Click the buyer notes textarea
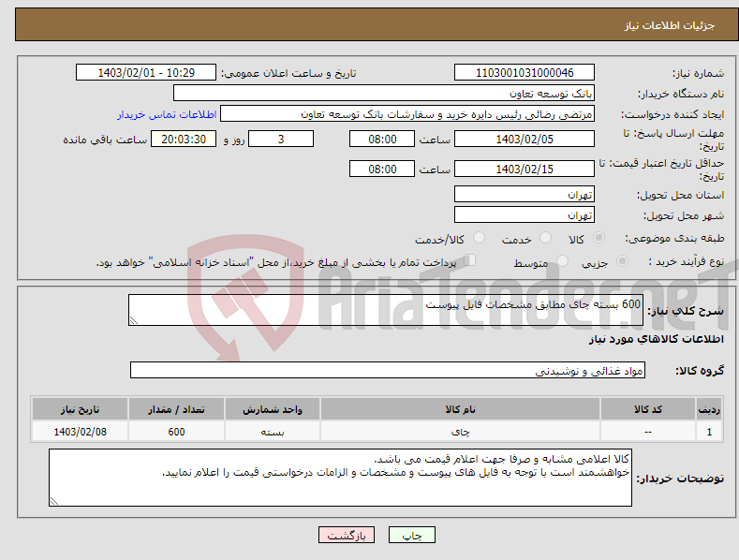The width and height of the screenshot is (739, 560). [340, 478]
